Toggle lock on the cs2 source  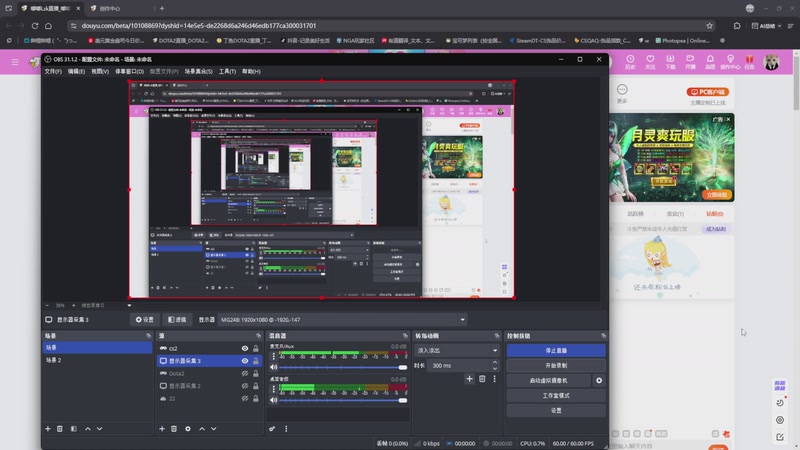pyautogui.click(x=256, y=348)
